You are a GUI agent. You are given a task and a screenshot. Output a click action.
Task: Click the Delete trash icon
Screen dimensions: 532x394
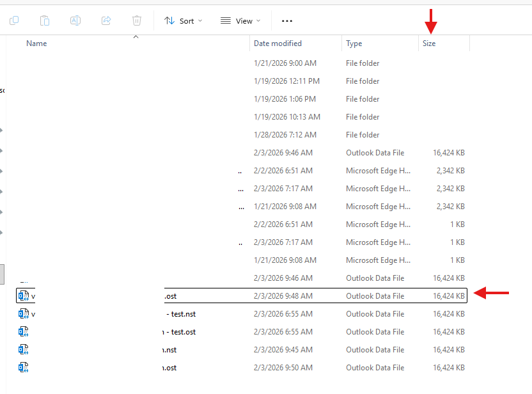(x=137, y=20)
